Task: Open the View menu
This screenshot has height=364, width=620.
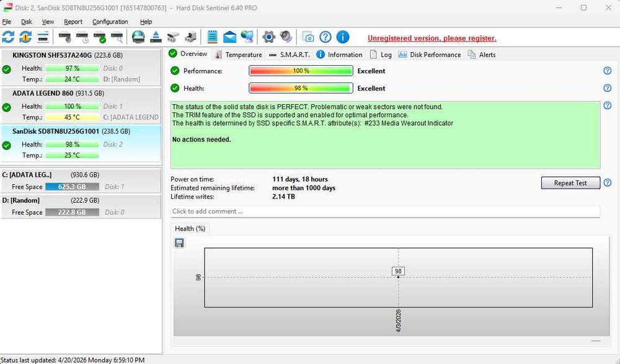Action: 48,22
